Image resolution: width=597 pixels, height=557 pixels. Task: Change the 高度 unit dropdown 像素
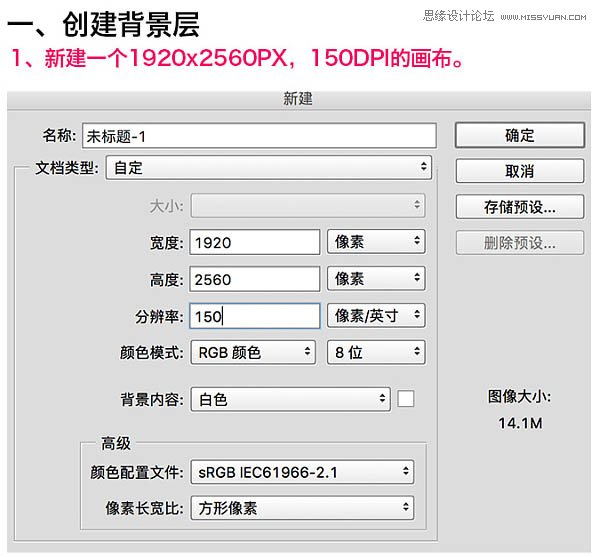[376, 278]
